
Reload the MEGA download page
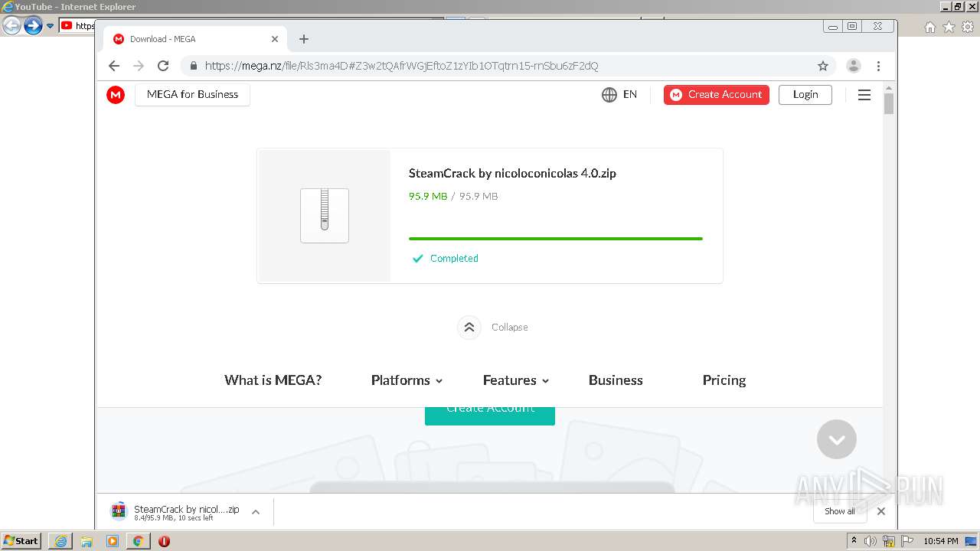(163, 66)
